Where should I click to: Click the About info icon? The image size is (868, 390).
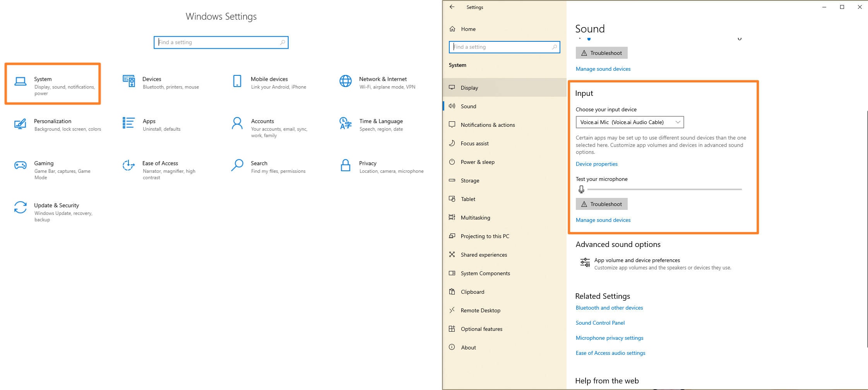coord(452,347)
